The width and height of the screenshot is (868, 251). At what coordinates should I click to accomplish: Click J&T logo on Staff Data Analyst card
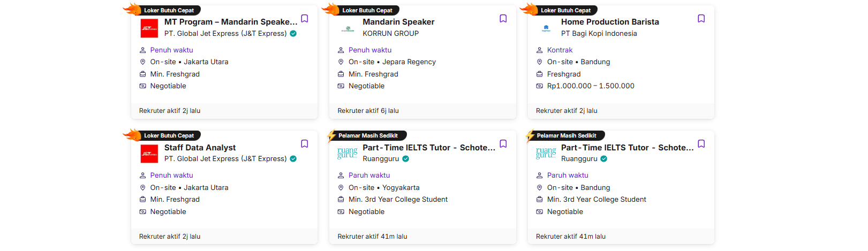149,154
